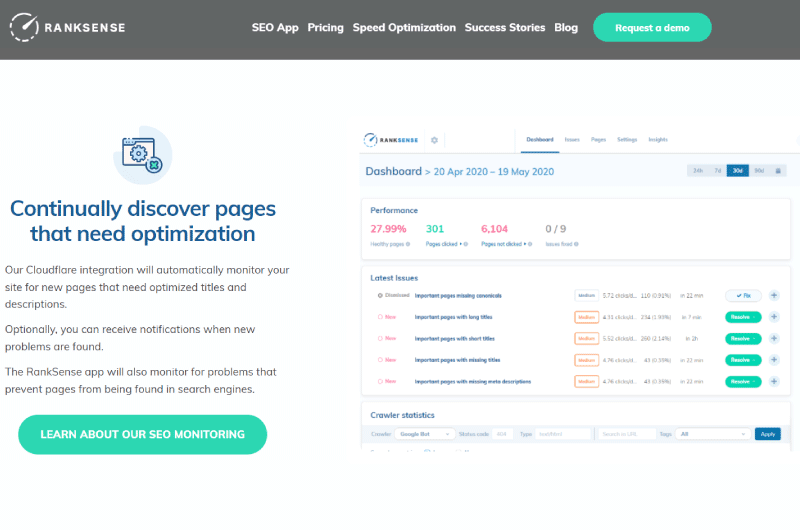Switch to the Dashboard tab
Viewport: 800px width, 530px height.
(540, 139)
